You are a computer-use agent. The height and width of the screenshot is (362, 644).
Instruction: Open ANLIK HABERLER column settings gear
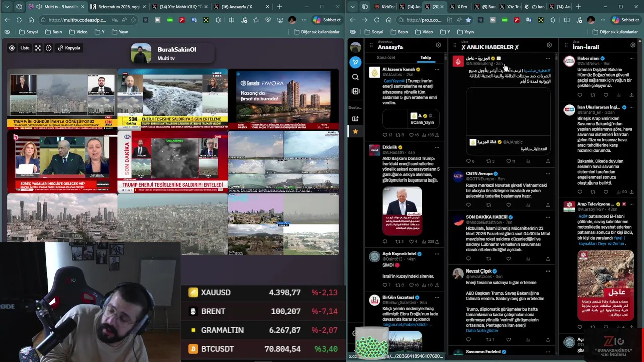(549, 45)
